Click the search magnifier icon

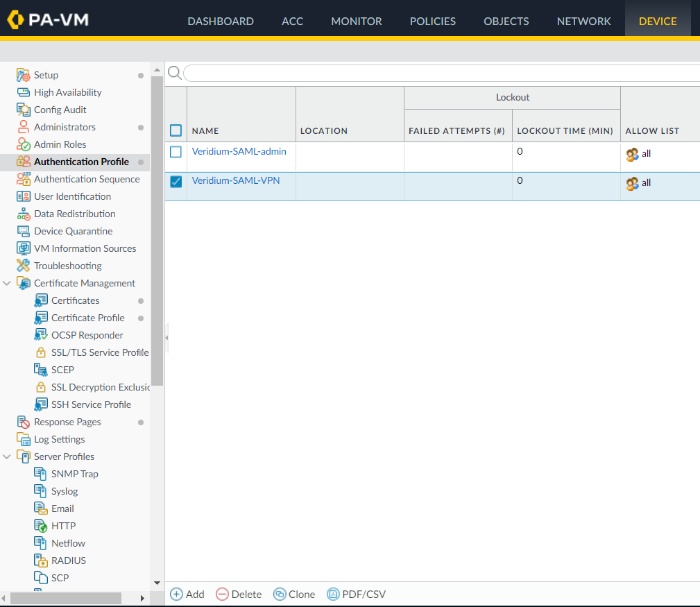pos(175,73)
